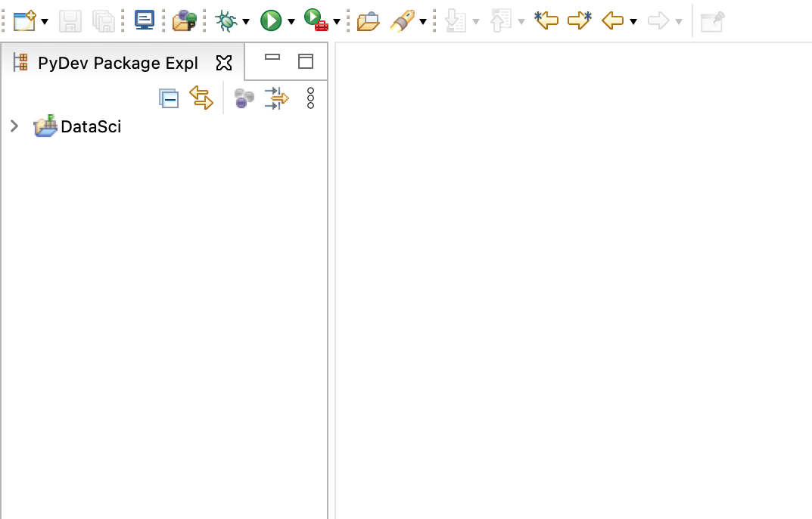Expand the DataSci project tree
Screen dimensions: 812x519
pos(14,126)
